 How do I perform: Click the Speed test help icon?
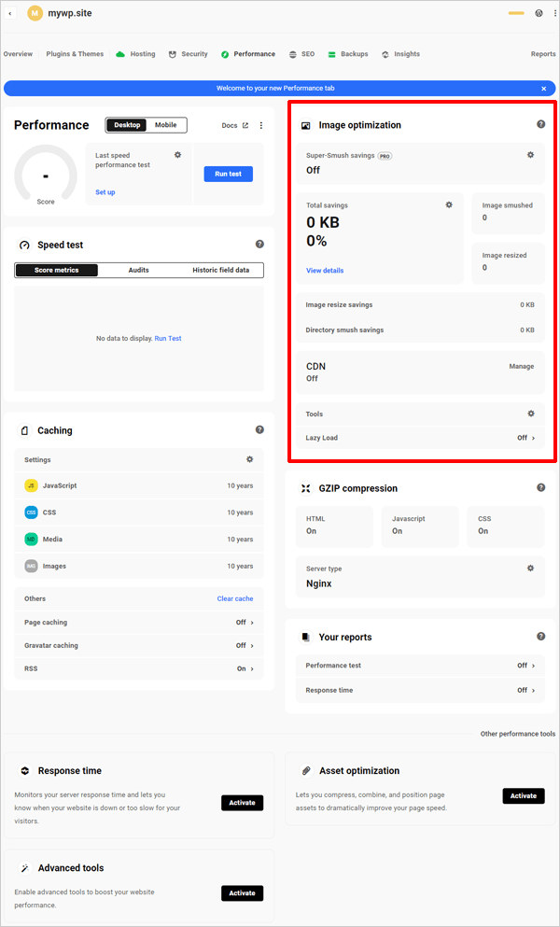coord(259,244)
